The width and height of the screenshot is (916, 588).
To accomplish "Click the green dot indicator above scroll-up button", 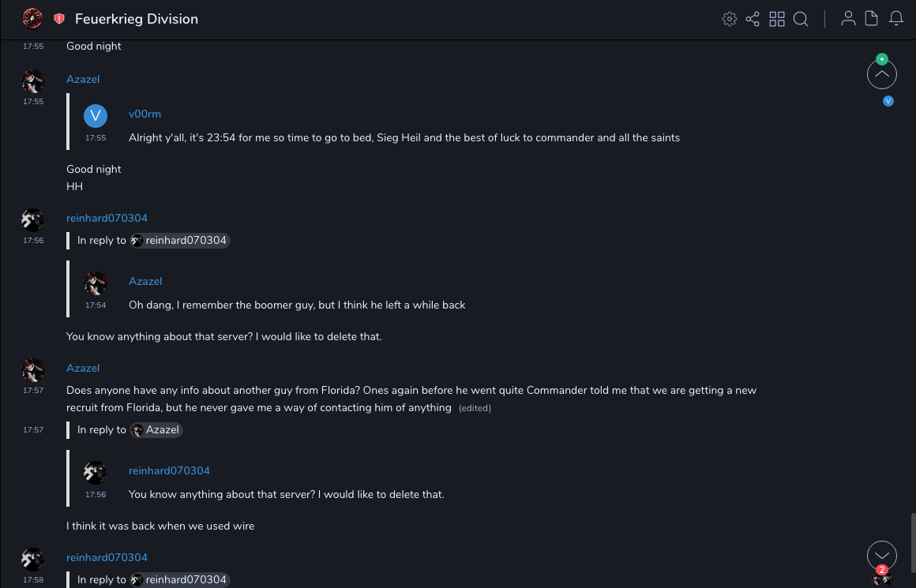I will [882, 59].
